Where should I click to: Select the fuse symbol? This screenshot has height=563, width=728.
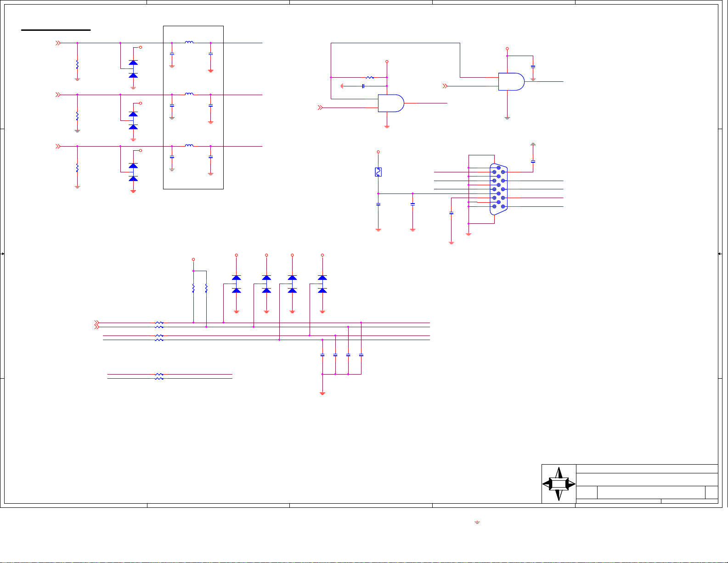[378, 172]
